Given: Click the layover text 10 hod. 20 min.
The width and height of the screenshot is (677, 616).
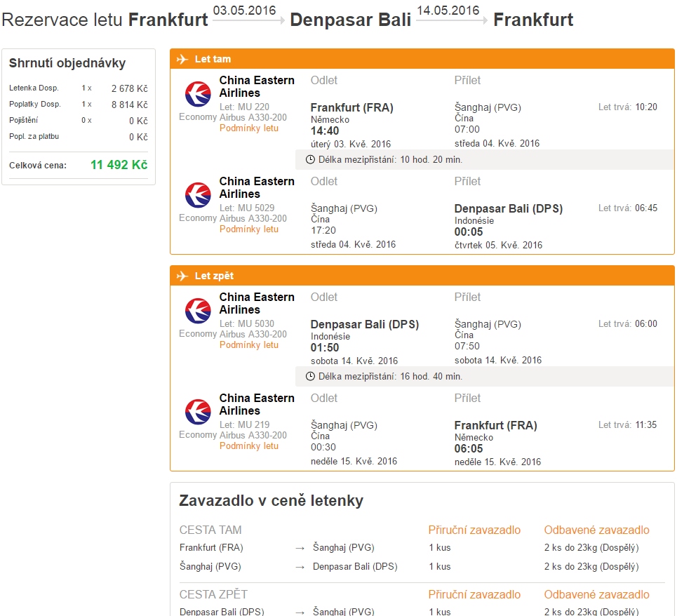Looking at the screenshot, I should click(x=431, y=160).
